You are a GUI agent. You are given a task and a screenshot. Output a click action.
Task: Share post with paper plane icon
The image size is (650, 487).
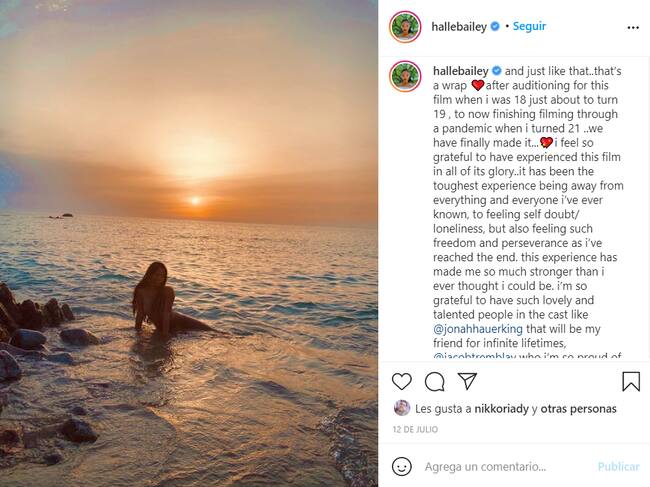tap(467, 381)
